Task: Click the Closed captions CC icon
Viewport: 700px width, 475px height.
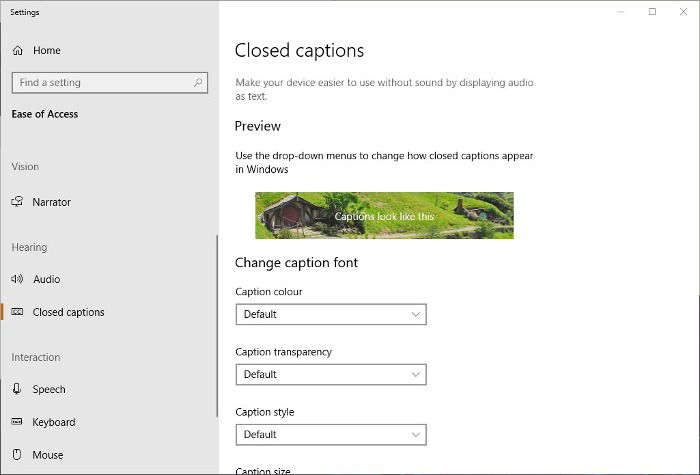Action: click(x=17, y=312)
